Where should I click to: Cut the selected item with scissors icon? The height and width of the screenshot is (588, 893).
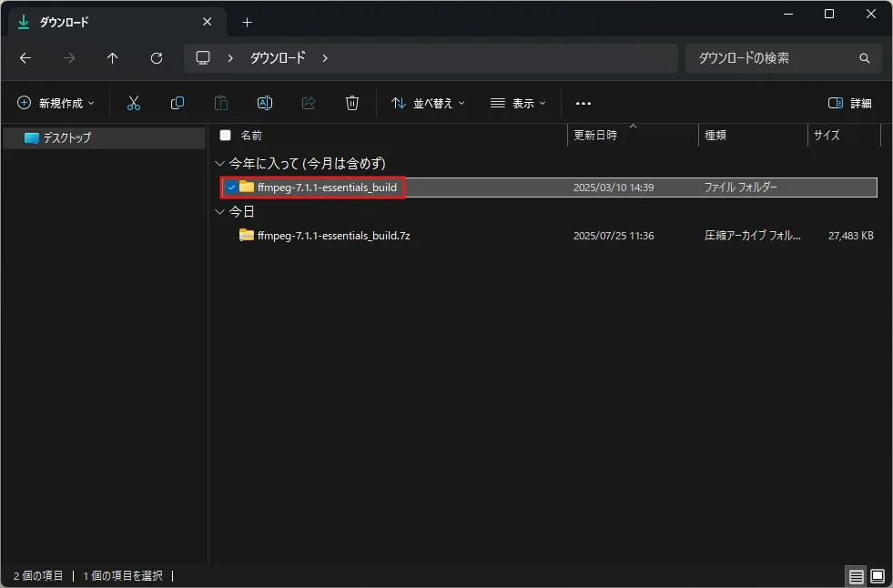click(133, 103)
